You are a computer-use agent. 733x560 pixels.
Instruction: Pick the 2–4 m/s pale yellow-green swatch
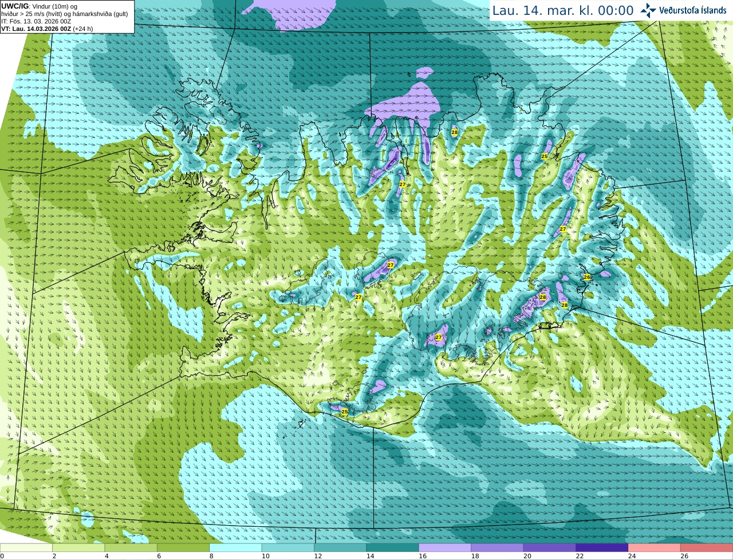78,547
